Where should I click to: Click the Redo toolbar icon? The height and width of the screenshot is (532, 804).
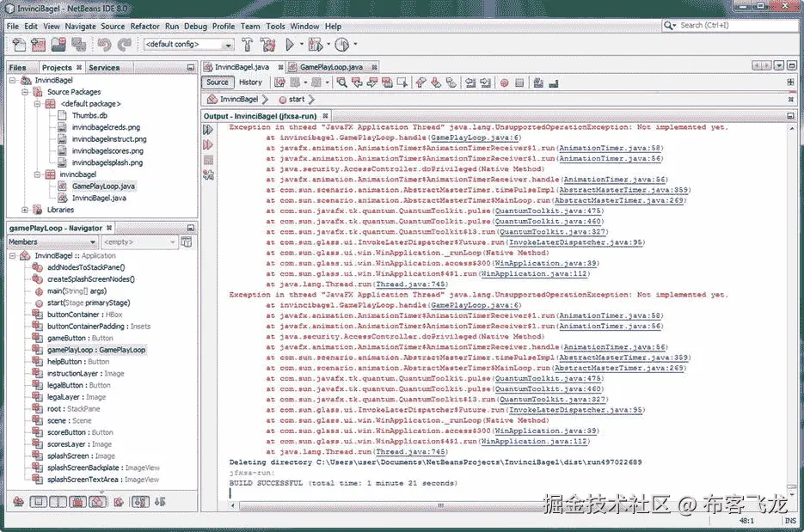click(124, 45)
